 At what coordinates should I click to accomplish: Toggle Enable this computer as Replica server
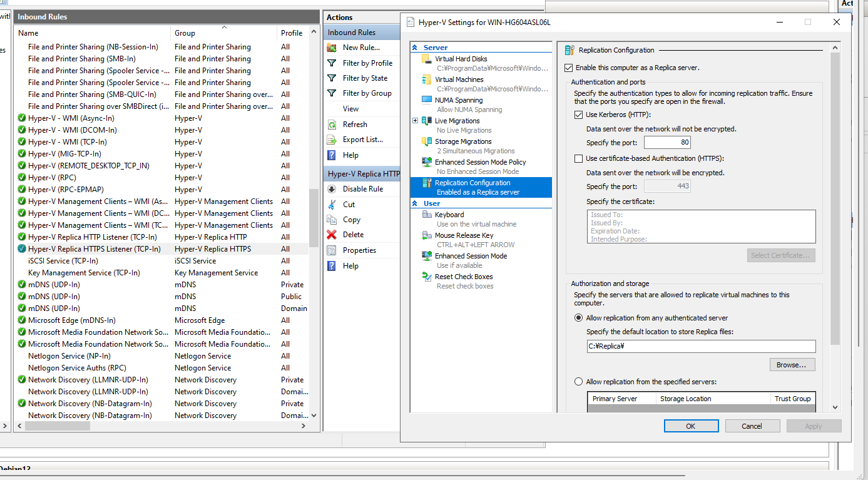click(569, 68)
